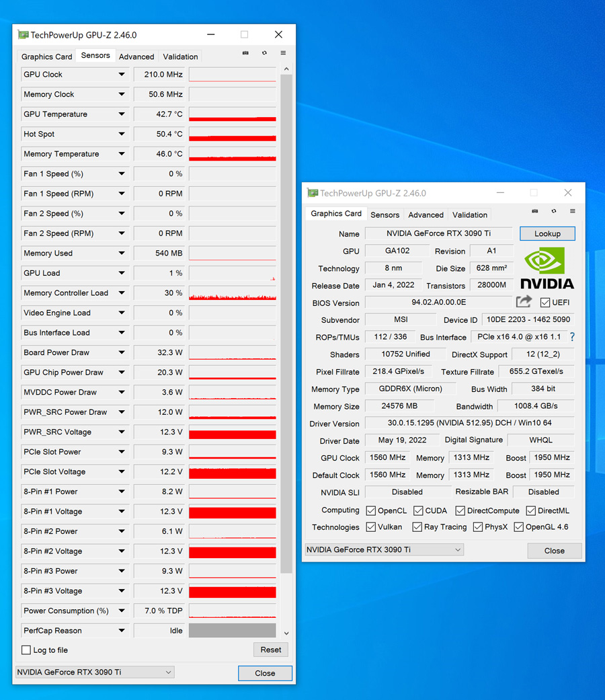Open Validation tab in Graphics Card window

[x=470, y=215]
